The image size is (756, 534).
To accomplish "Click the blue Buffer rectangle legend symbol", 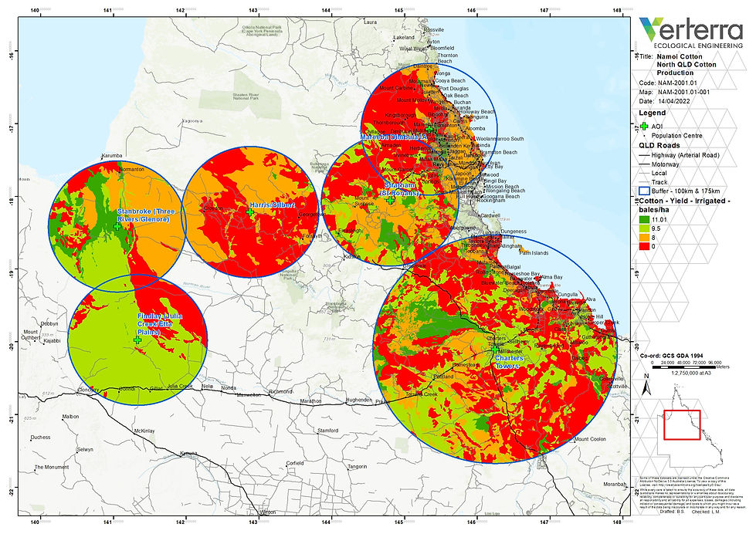I will point(644,191).
